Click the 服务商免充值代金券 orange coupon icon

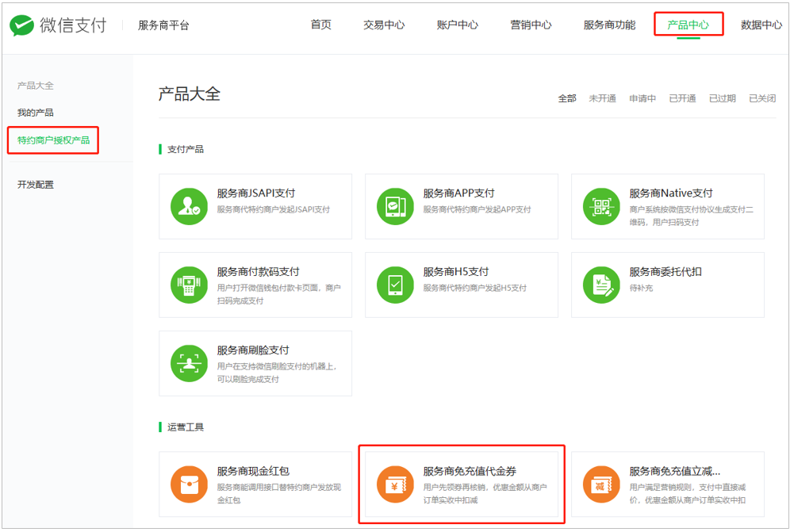point(395,484)
